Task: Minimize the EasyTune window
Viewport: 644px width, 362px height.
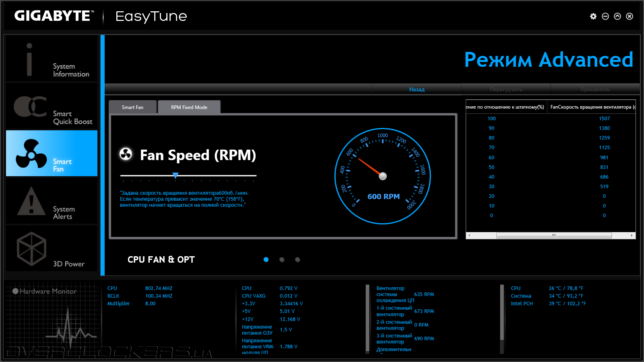Action: point(605,16)
